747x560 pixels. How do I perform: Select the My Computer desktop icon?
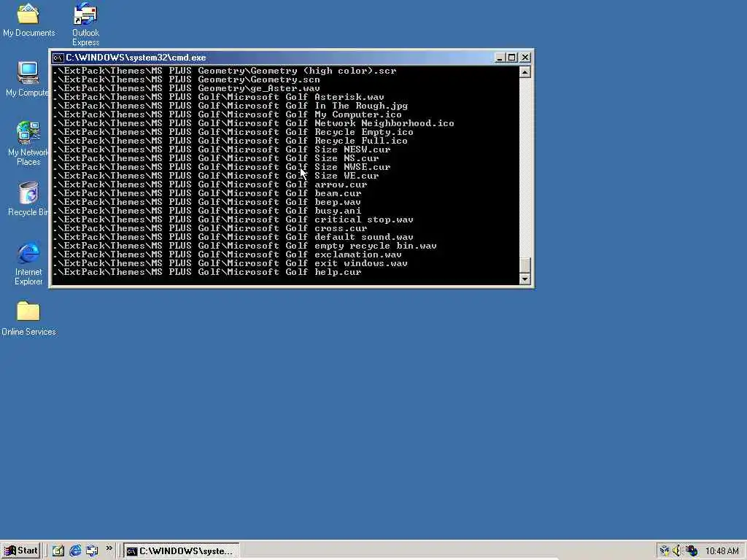tap(28, 79)
